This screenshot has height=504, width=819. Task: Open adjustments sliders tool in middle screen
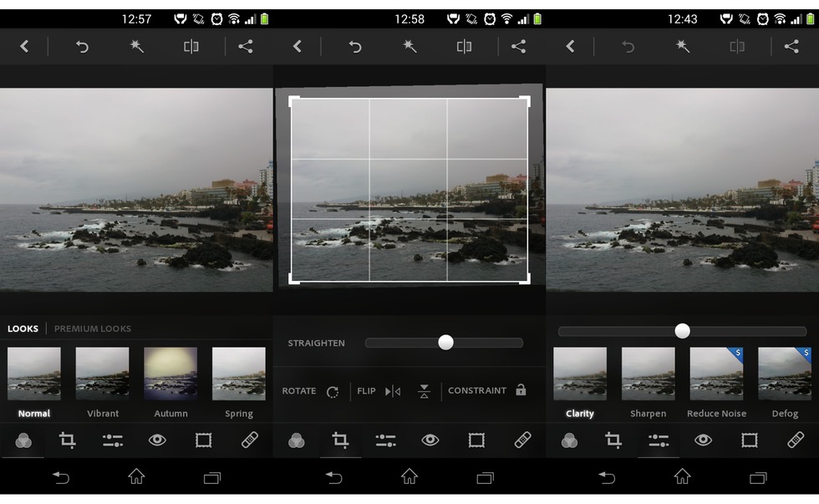385,440
